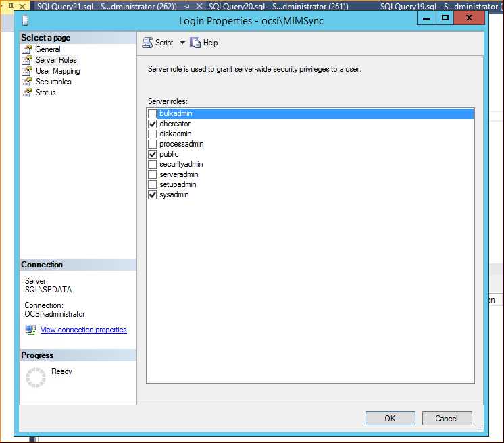This screenshot has height=443, width=504.
Task: Select the bulkadmin row text
Action: [176, 113]
